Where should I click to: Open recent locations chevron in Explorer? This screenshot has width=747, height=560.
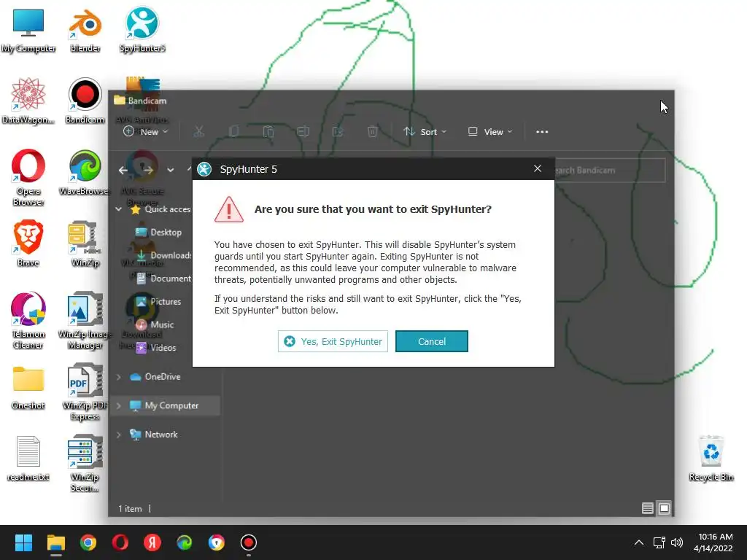pyautogui.click(x=171, y=170)
